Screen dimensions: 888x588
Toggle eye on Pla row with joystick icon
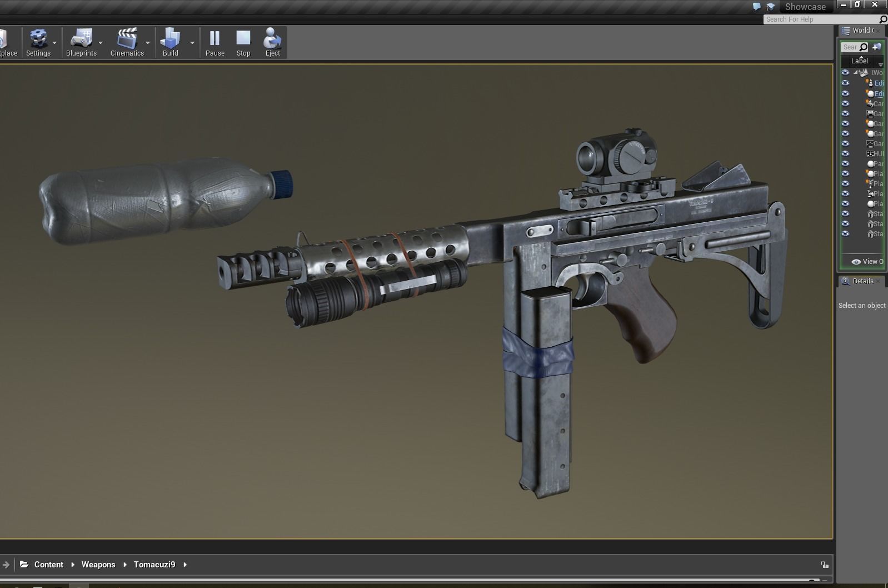point(845,194)
